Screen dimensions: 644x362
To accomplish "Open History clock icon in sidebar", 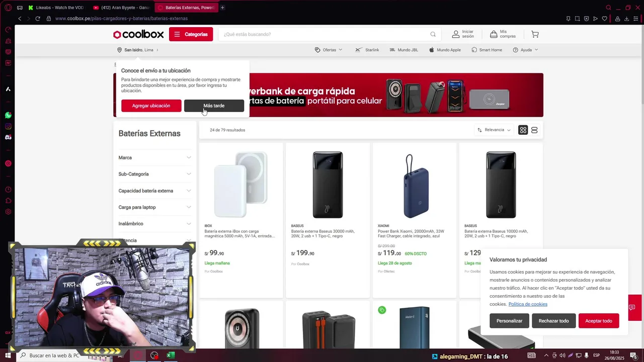I will 8,190.
